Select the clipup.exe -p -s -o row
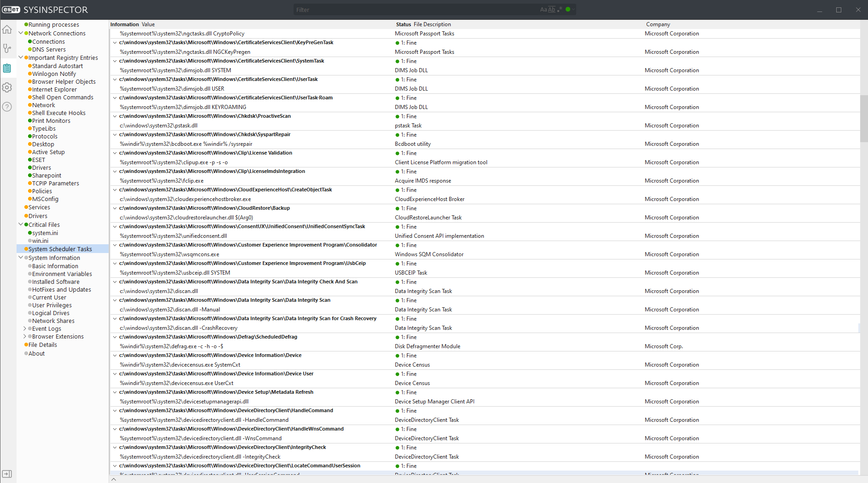 point(484,162)
